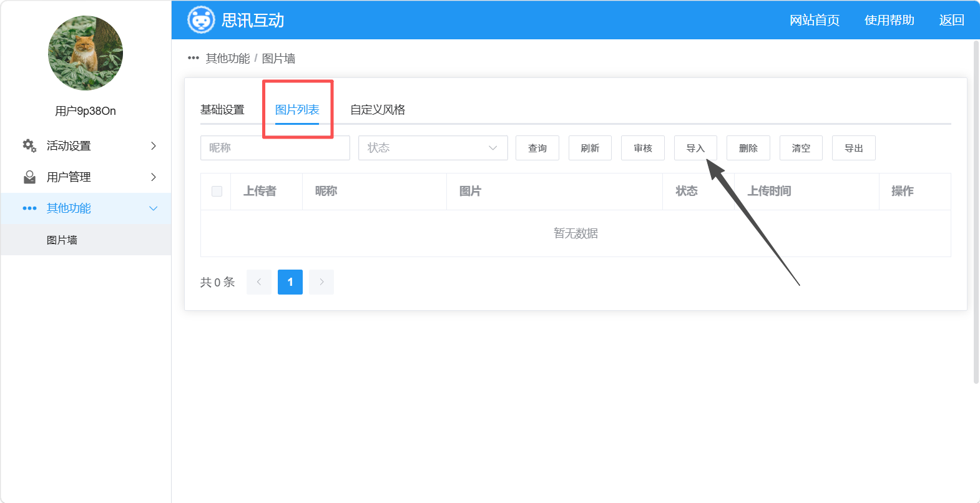
Task: Collapse the 其他功能 sidebar chevron
Action: [154, 208]
